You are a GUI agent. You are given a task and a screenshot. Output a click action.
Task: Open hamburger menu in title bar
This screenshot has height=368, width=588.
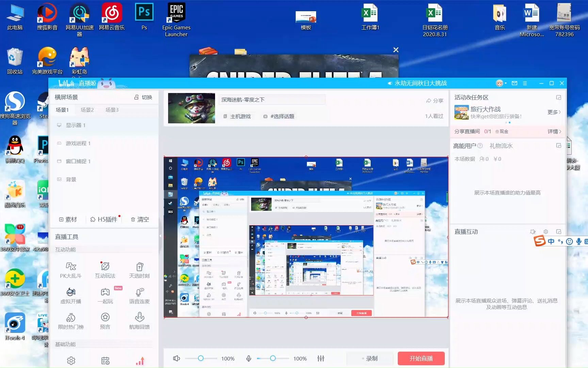(x=525, y=83)
